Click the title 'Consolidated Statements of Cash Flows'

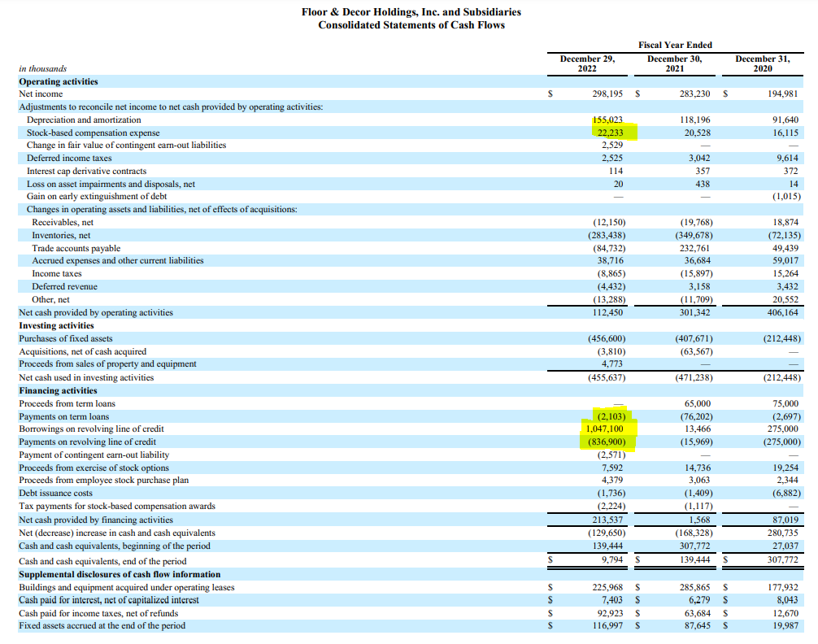(x=411, y=25)
